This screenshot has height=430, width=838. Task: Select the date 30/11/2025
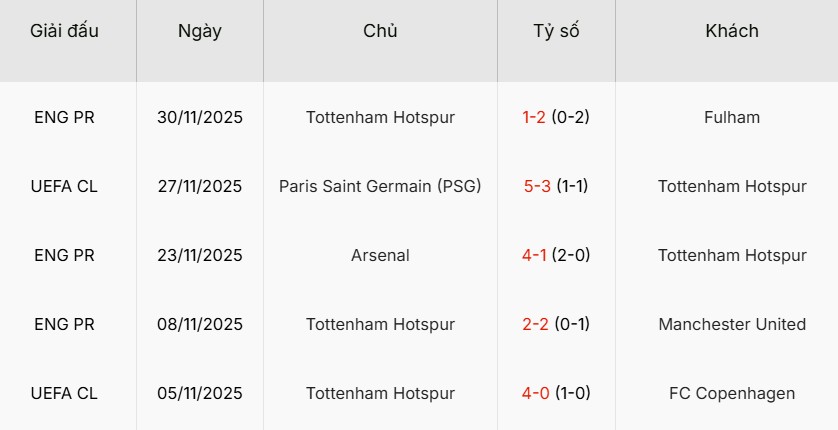[200, 117]
